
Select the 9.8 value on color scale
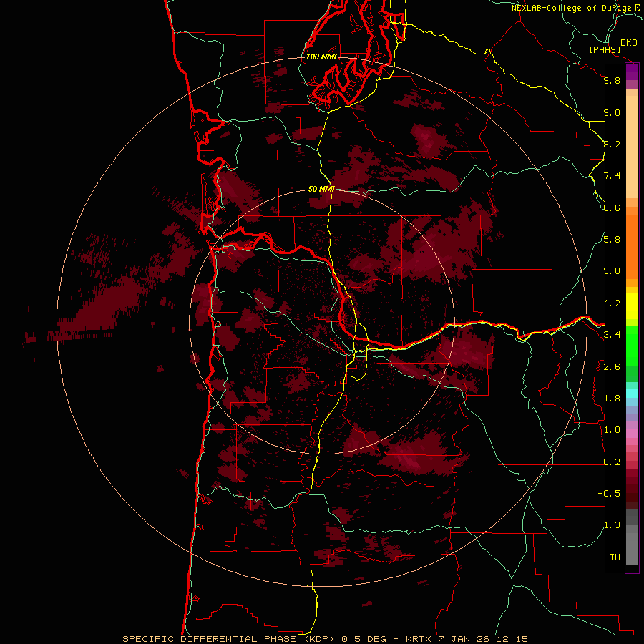point(612,80)
